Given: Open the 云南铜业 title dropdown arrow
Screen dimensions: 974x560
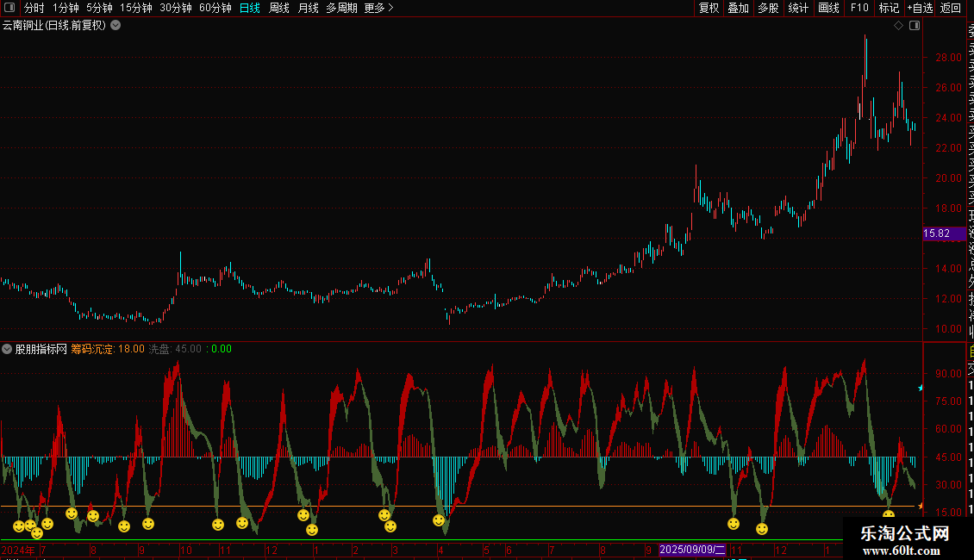Looking at the screenshot, I should click(x=116, y=26).
